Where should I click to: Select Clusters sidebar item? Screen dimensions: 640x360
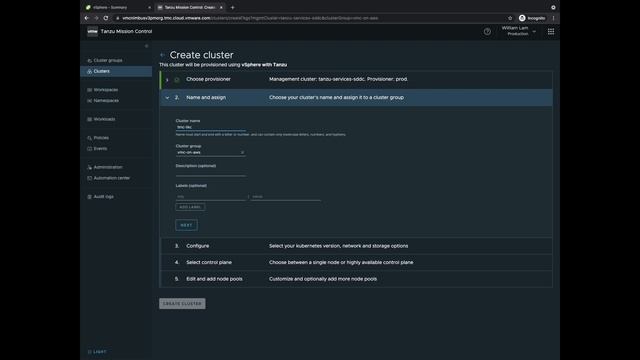(x=116, y=71)
